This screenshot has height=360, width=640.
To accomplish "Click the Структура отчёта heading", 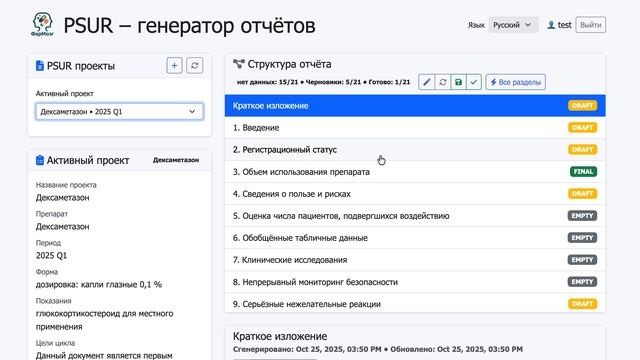I will [289, 64].
